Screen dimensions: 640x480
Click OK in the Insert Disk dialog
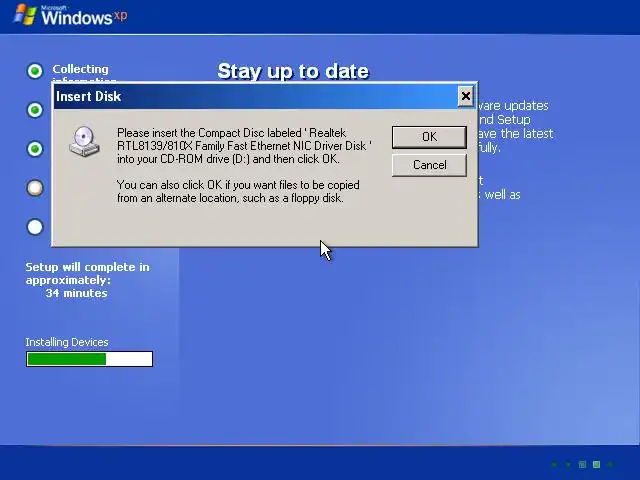tap(429, 137)
